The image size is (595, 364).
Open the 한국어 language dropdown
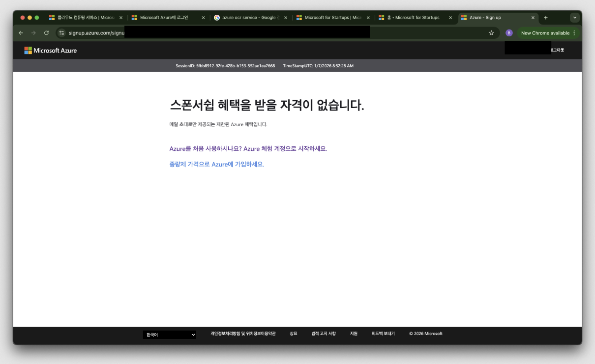170,335
